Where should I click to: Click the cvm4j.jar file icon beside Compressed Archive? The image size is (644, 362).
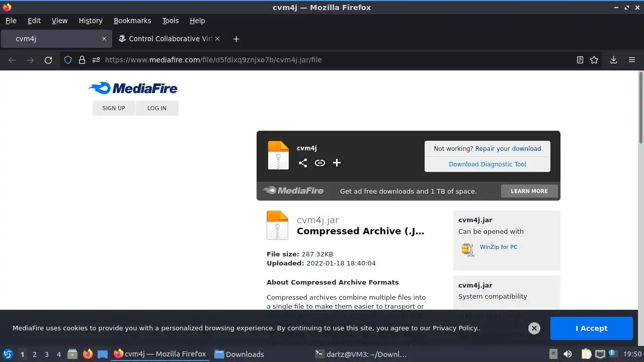click(x=277, y=225)
